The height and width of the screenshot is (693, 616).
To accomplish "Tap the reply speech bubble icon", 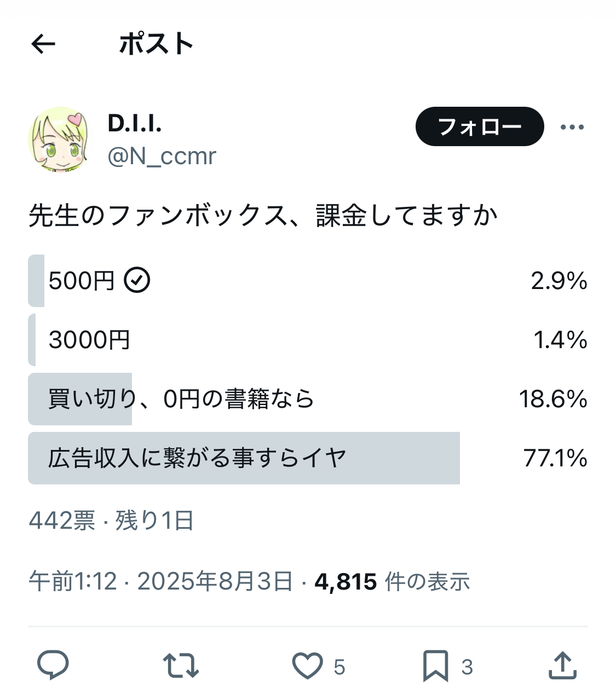I will click(53, 665).
